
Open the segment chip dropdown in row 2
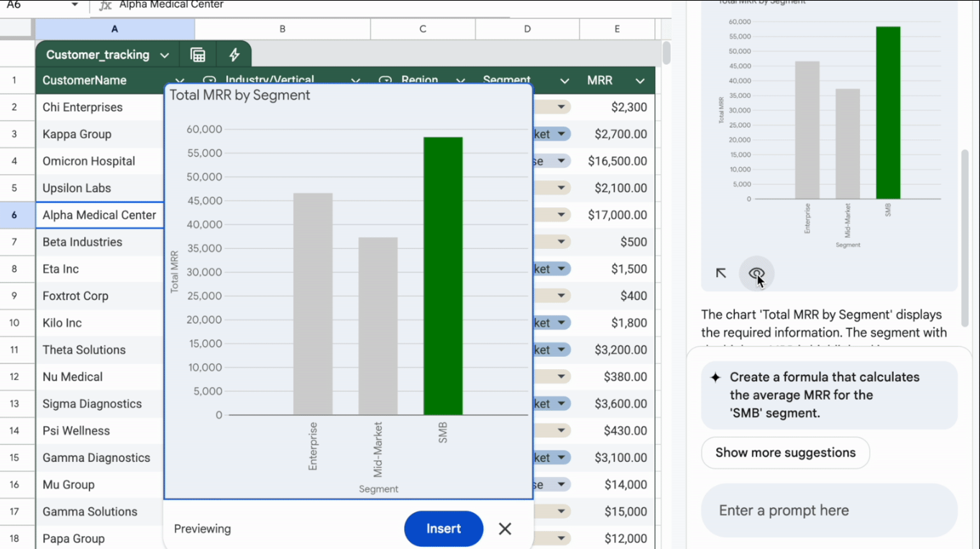(x=560, y=107)
